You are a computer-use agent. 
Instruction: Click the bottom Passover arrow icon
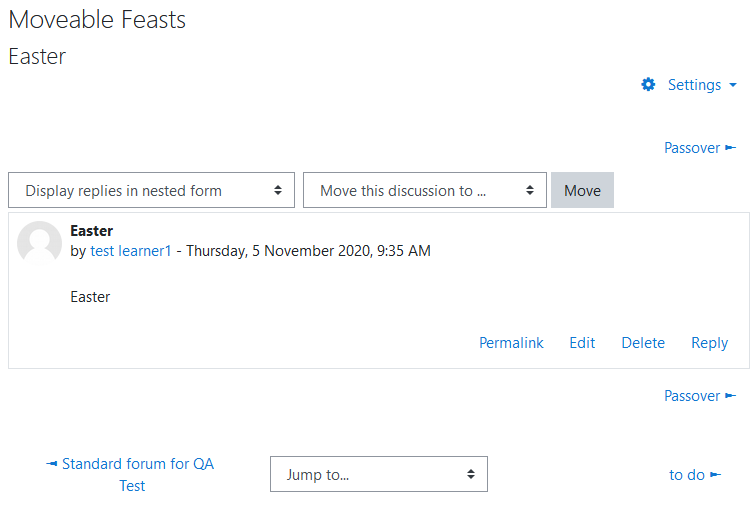(730, 396)
